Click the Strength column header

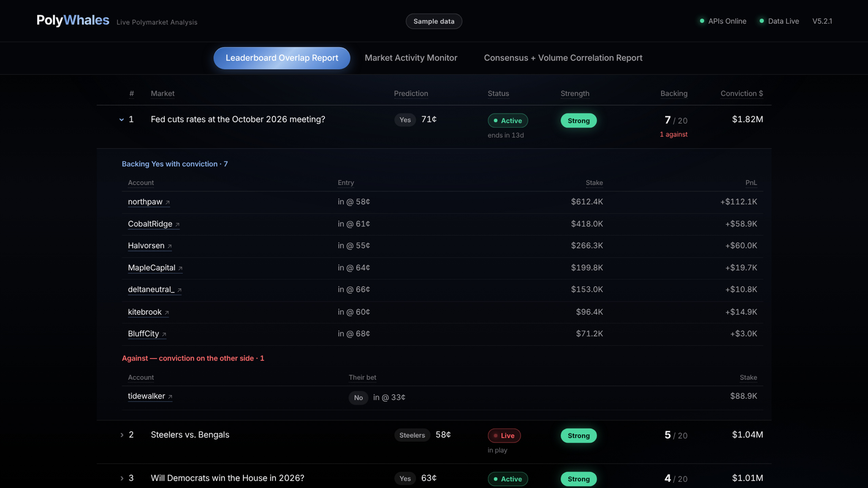point(575,94)
